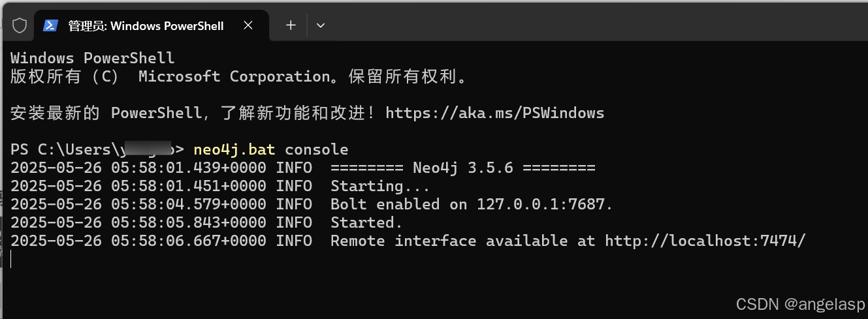Close the Windows PowerShell tab
Image resolution: width=868 pixels, height=319 pixels.
click(248, 25)
